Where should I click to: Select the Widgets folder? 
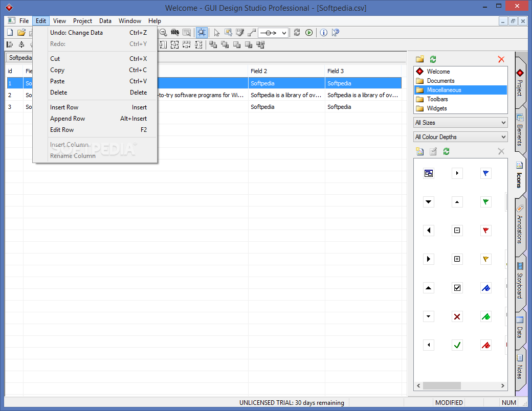pos(437,108)
